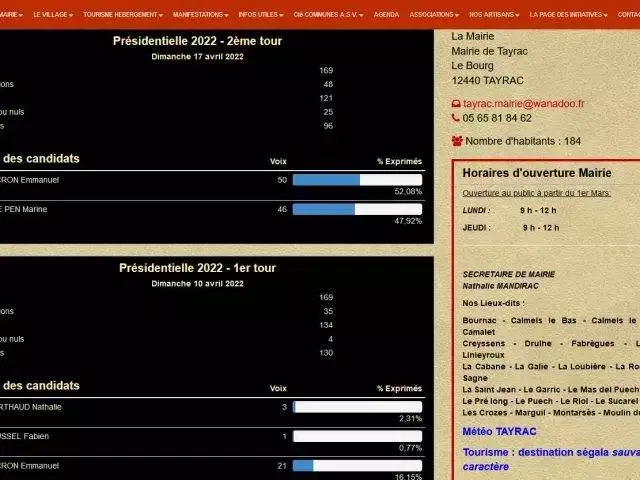Open the NOS ARTISANS menu
Image resolution: width=640 pixels, height=480 pixels.
pyautogui.click(x=492, y=15)
